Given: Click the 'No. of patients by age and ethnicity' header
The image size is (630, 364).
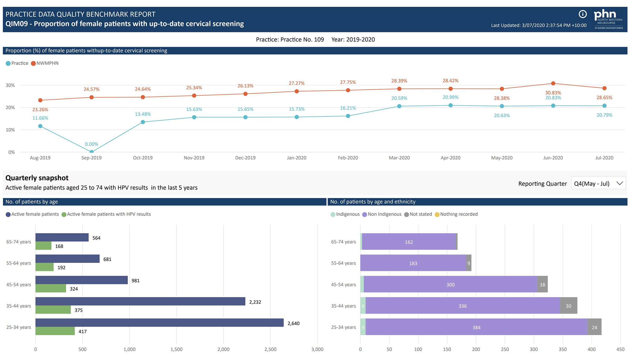Looking at the screenshot, I should 373,202.
